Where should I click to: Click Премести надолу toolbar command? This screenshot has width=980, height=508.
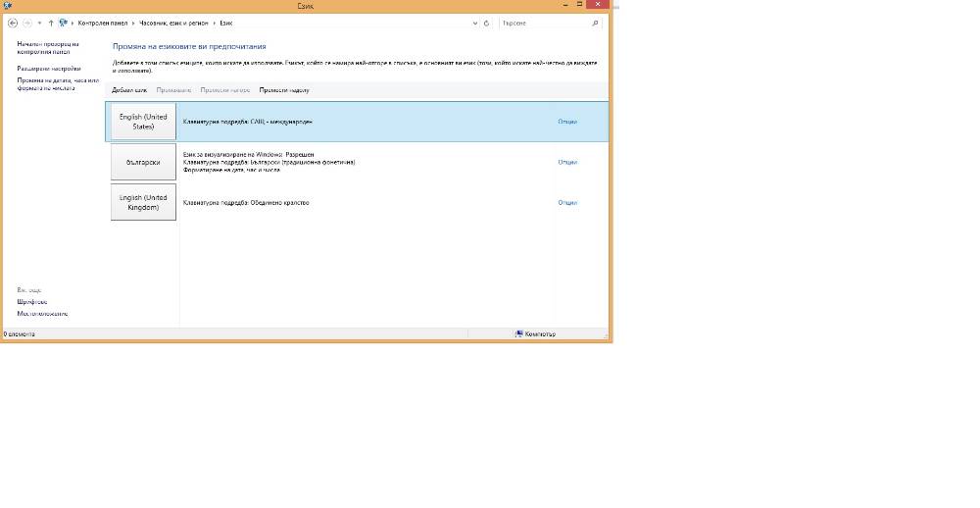(284, 90)
